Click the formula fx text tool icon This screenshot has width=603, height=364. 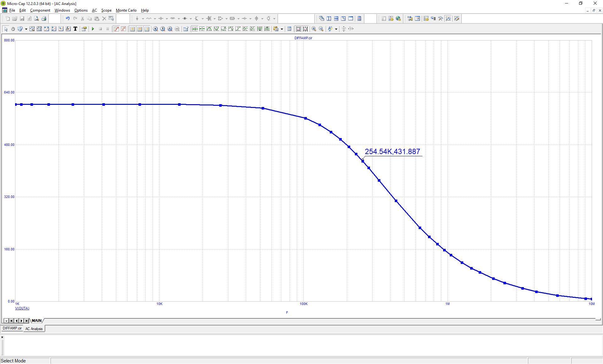pyautogui.click(x=68, y=29)
